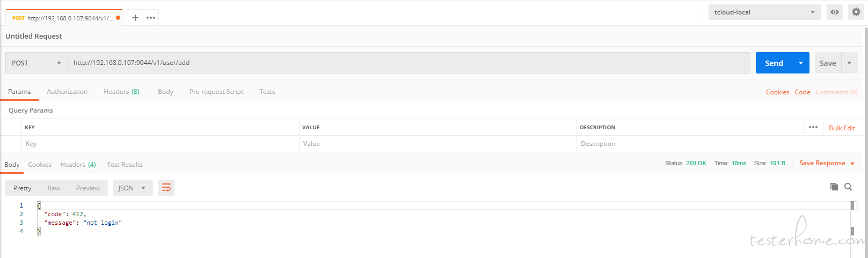This screenshot has width=868, height=258.
Task: Click the blue Send button
Action: click(774, 63)
